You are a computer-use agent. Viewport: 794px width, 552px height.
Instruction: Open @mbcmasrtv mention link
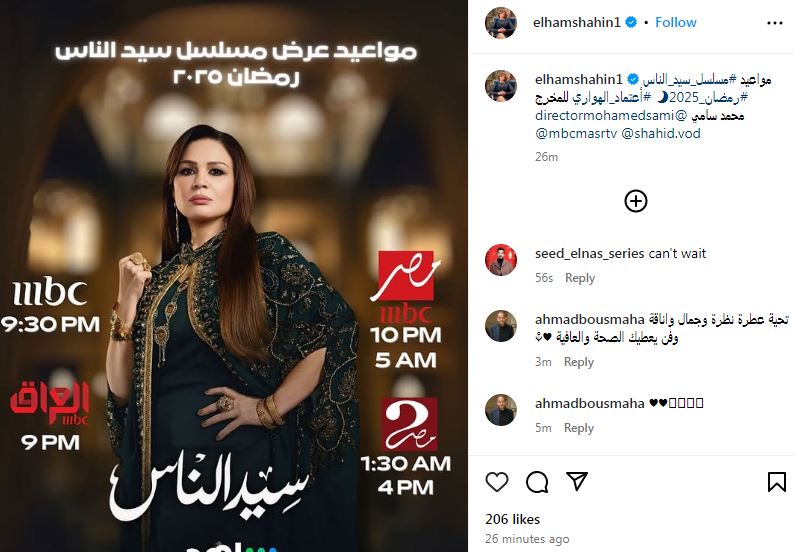tap(576, 134)
